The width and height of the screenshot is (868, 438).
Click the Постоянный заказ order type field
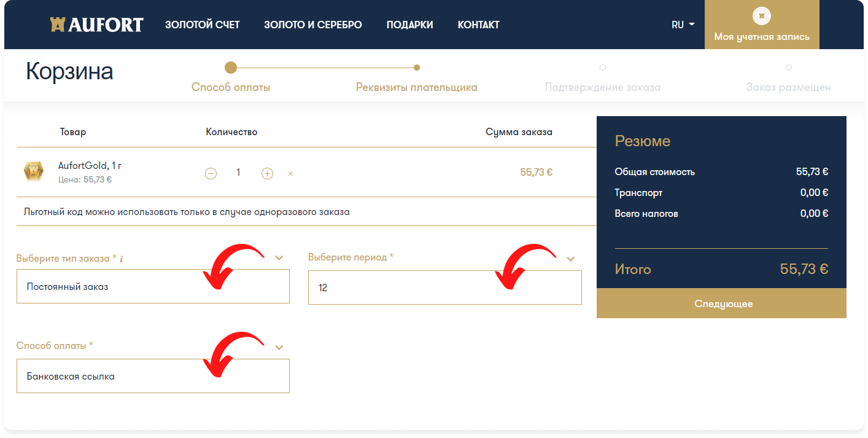click(153, 286)
